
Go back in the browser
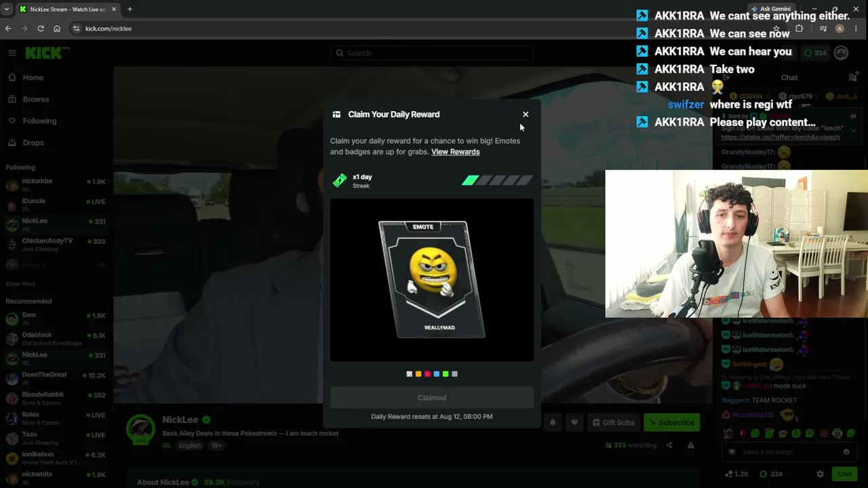8,28
